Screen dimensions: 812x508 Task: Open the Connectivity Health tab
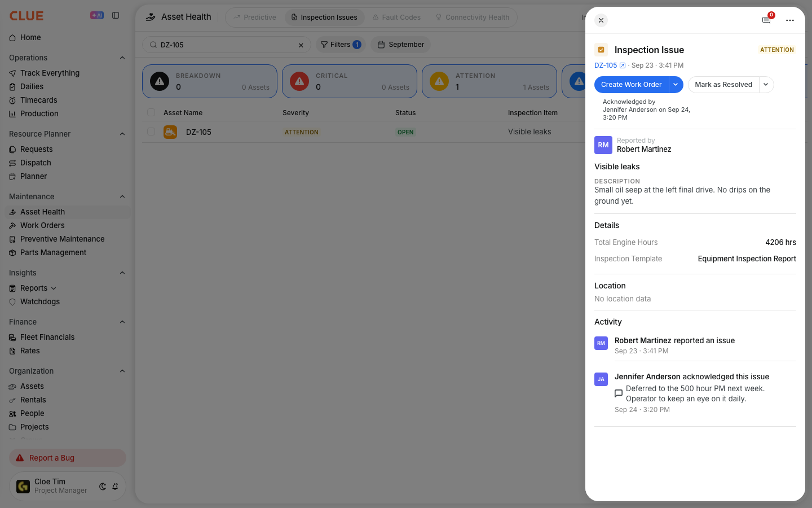(473, 17)
